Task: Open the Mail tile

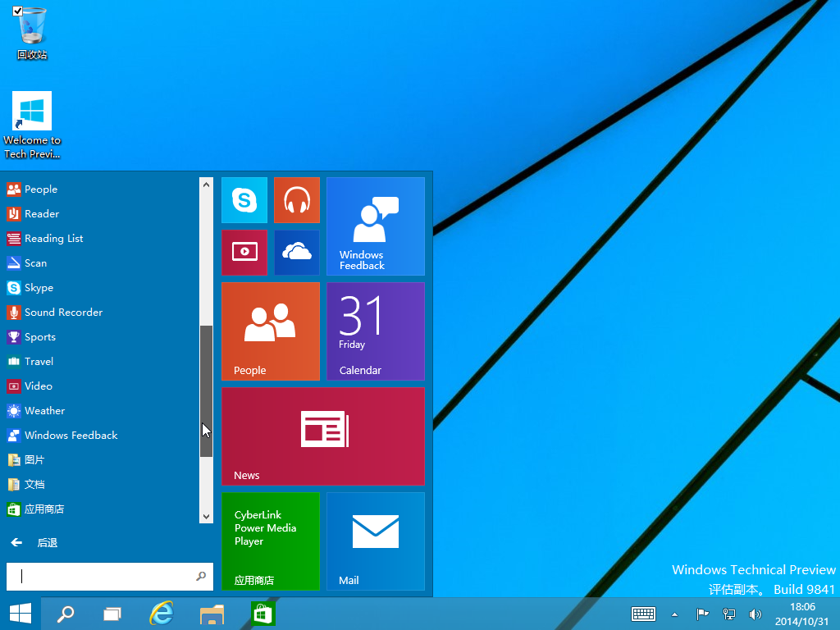Action: point(376,541)
